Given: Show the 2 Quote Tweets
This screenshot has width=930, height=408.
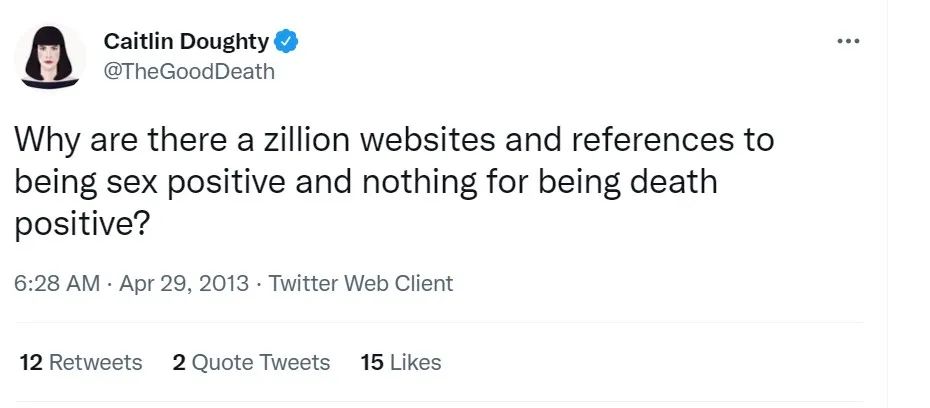Looking at the screenshot, I should [251, 362].
